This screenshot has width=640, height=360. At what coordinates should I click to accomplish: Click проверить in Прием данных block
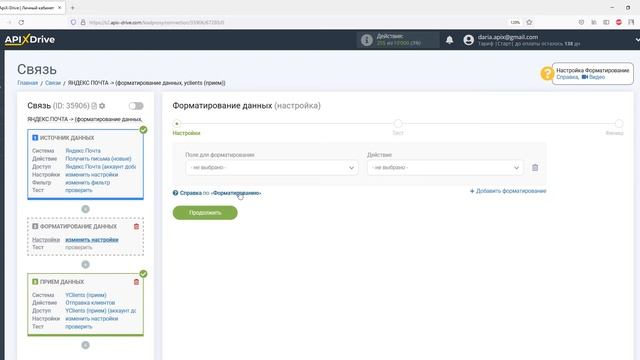click(x=79, y=327)
